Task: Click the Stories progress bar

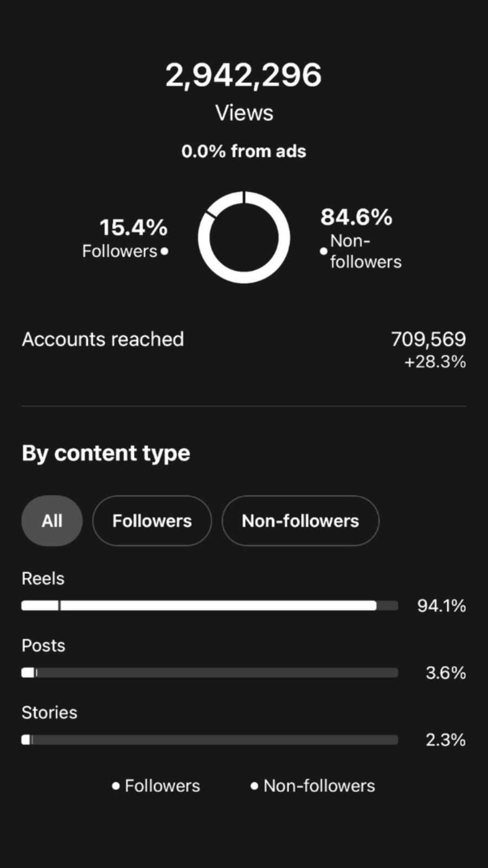Action: 210,739
